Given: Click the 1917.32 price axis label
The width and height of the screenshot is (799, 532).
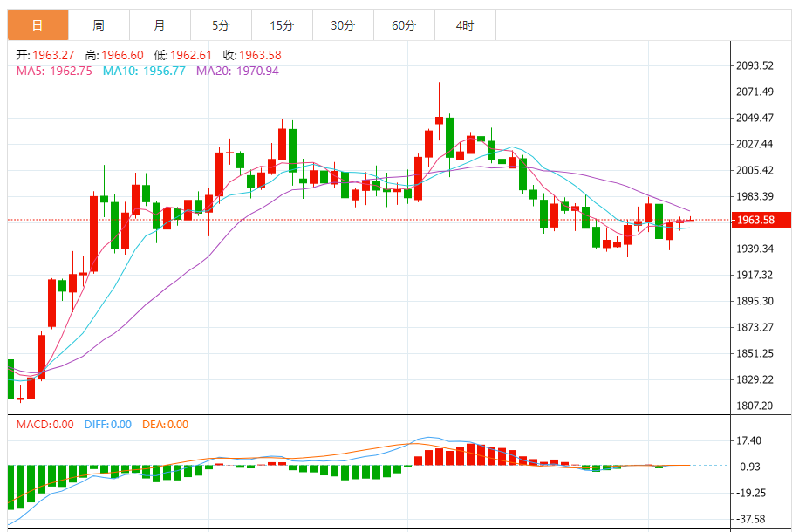Looking at the screenshot, I should click(755, 276).
